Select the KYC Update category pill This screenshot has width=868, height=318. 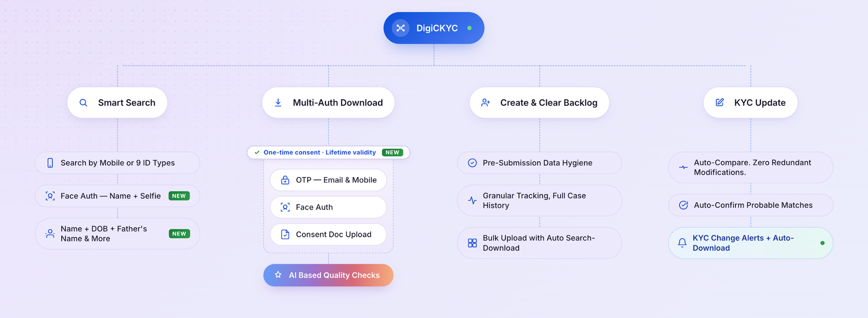pos(751,103)
